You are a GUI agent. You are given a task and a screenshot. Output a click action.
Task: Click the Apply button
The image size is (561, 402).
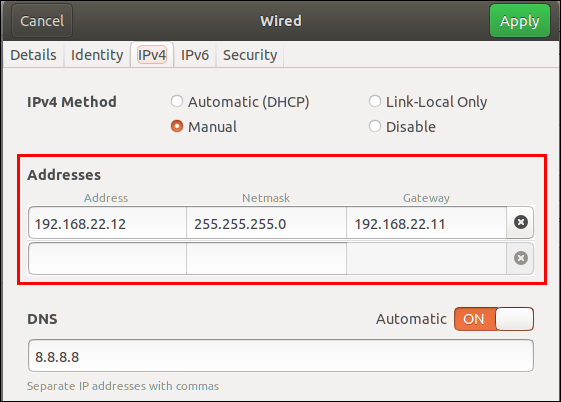519,21
